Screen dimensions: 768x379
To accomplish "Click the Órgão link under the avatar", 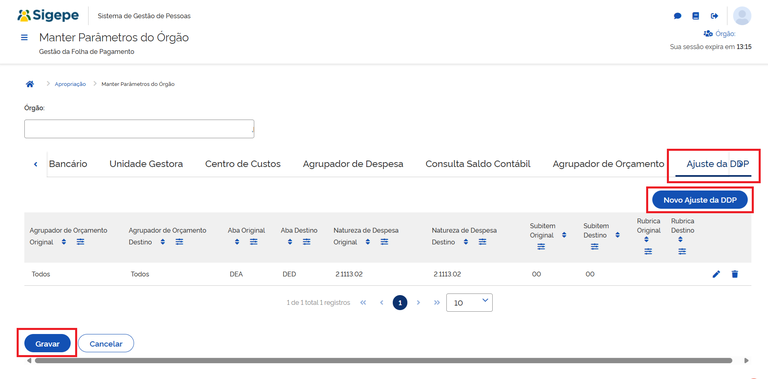I will pyautogui.click(x=720, y=34).
